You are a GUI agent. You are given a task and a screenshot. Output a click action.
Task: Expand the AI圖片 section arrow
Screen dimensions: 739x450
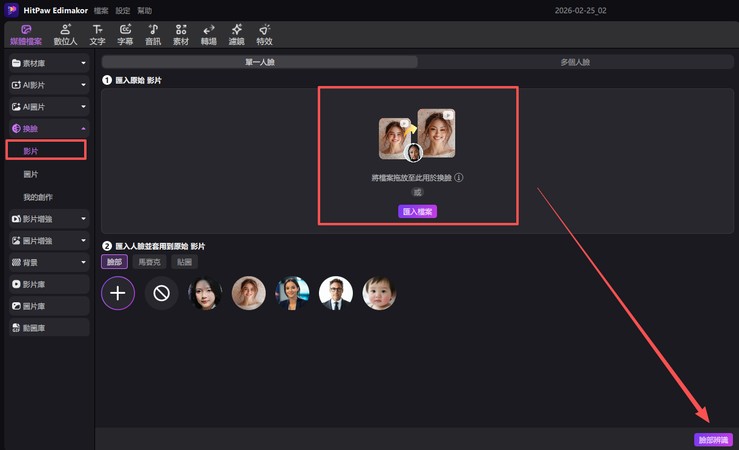click(x=83, y=106)
